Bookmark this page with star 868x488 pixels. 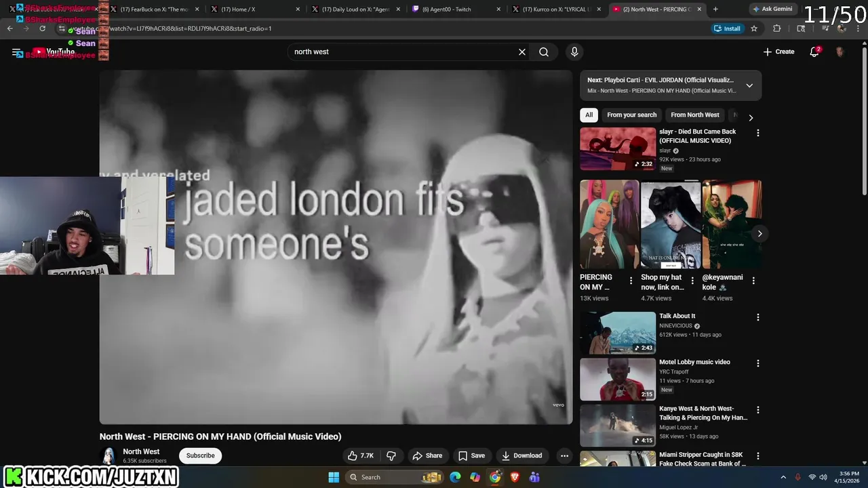754,28
